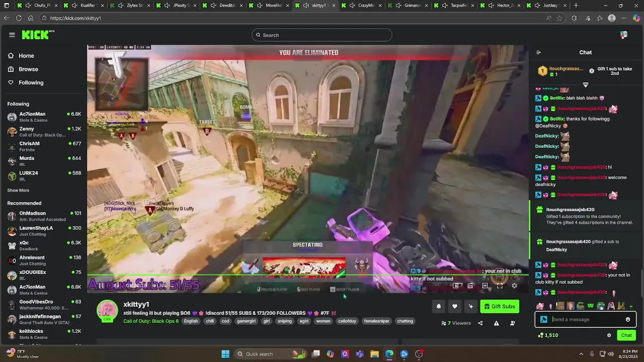The image size is (644, 362).
Task: Click the Call of Duty: Black Ops 6 link
Action: (151, 321)
